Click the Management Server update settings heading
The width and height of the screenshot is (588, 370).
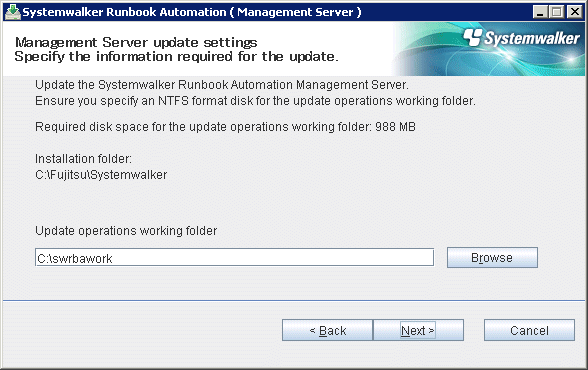click(x=136, y=42)
